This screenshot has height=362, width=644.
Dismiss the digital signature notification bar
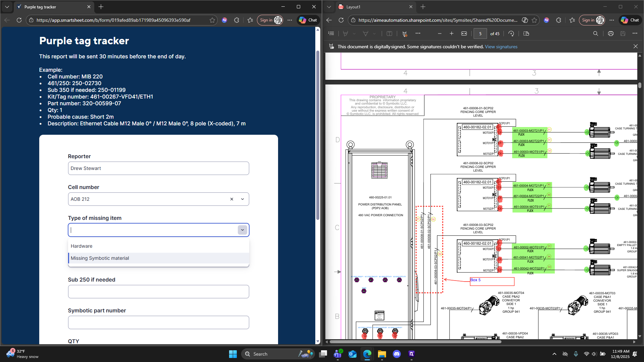coord(635,47)
